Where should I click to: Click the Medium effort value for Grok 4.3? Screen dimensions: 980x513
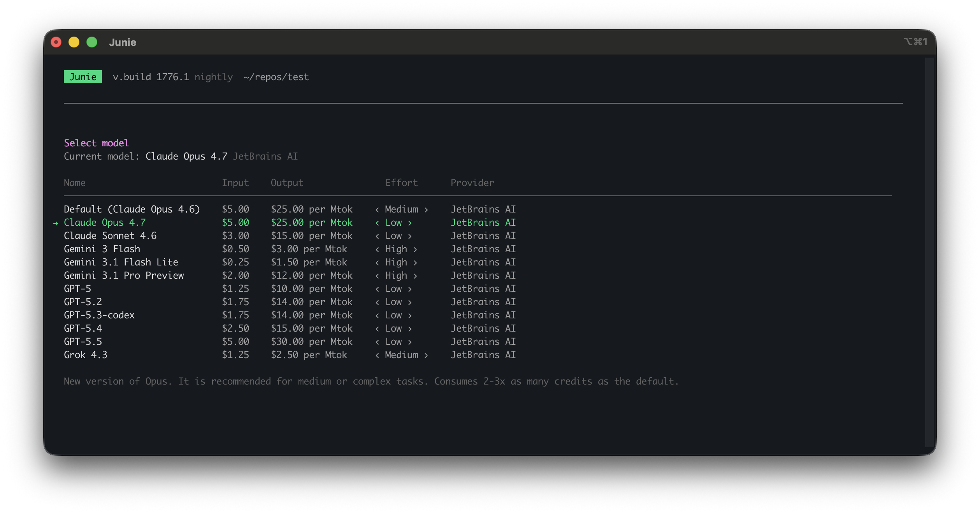402,355
